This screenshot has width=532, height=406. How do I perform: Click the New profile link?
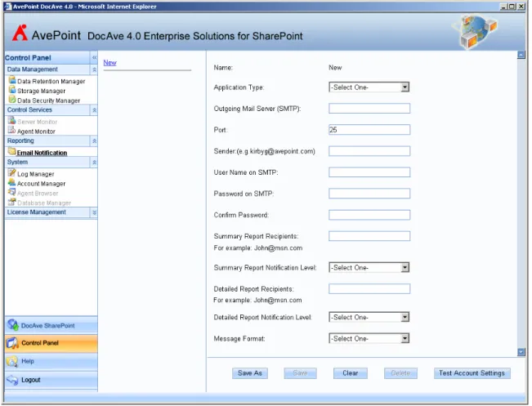pos(110,63)
